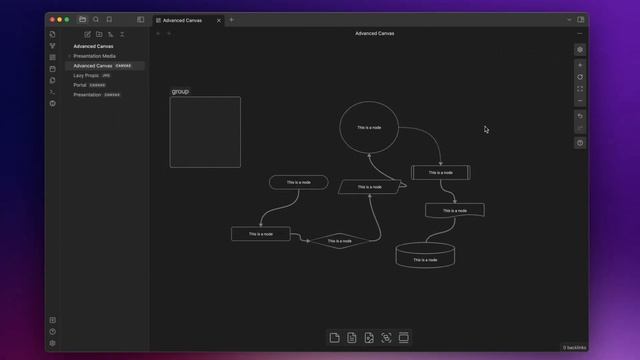The image size is (640, 360).
Task: Select the diamond-shaped node
Action: [340, 241]
